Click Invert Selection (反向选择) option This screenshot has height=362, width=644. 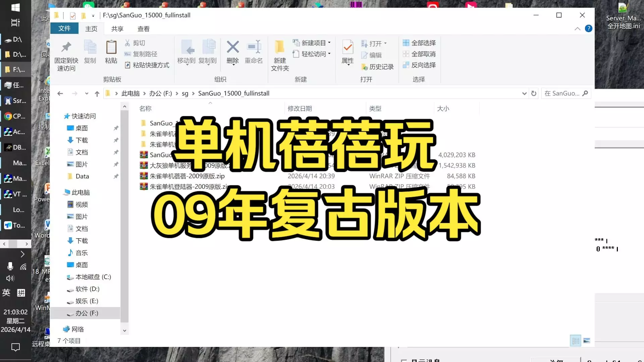tap(419, 65)
